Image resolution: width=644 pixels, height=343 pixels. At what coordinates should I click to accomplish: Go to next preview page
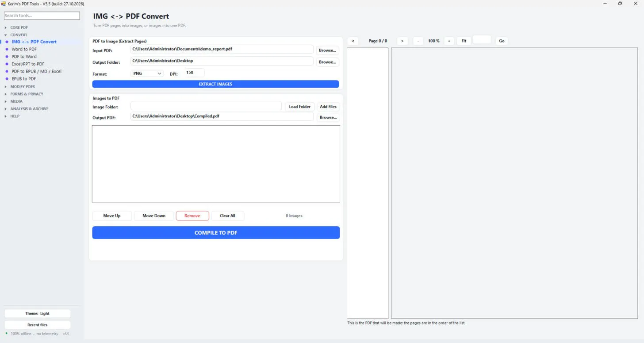pyautogui.click(x=402, y=41)
